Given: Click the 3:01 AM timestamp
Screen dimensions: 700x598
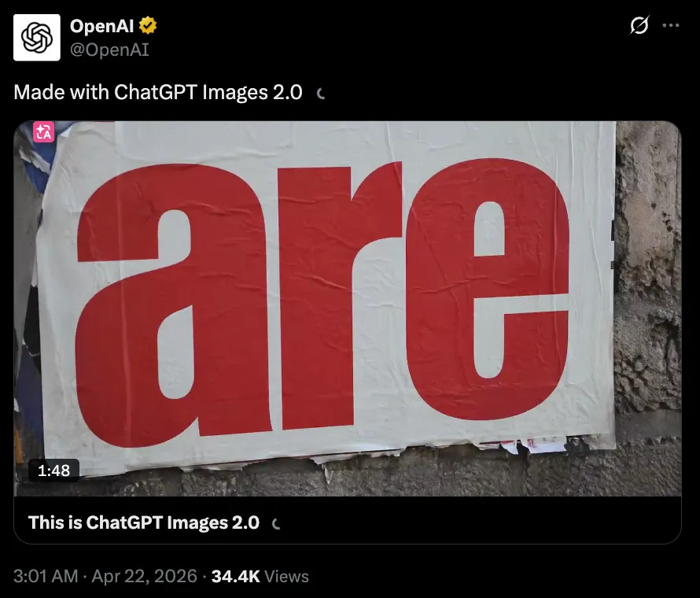Looking at the screenshot, I should click(x=46, y=576).
